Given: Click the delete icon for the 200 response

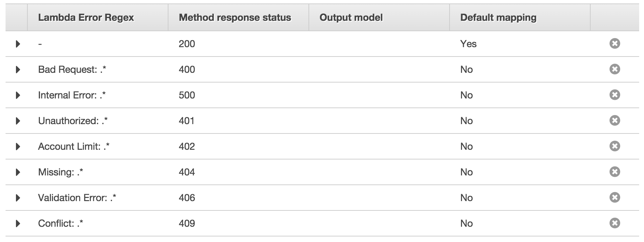Looking at the screenshot, I should click(615, 44).
